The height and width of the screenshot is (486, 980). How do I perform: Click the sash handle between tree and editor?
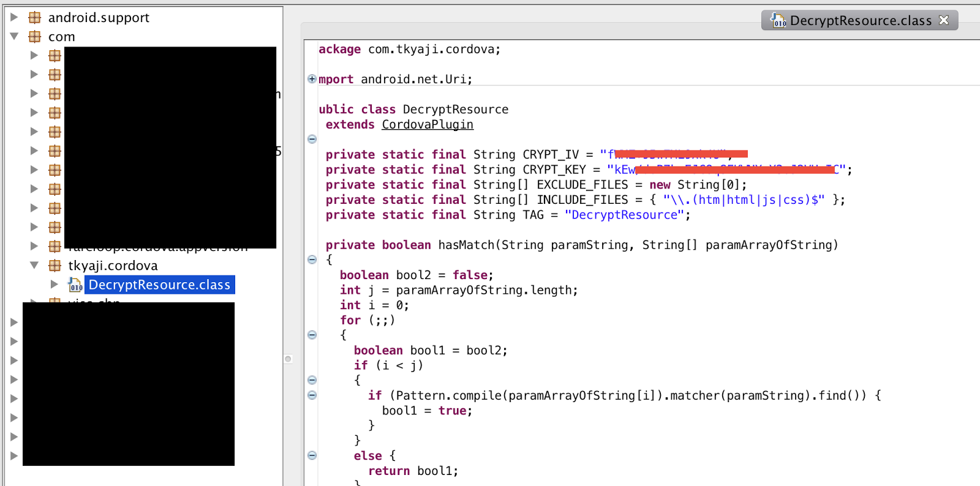point(288,359)
